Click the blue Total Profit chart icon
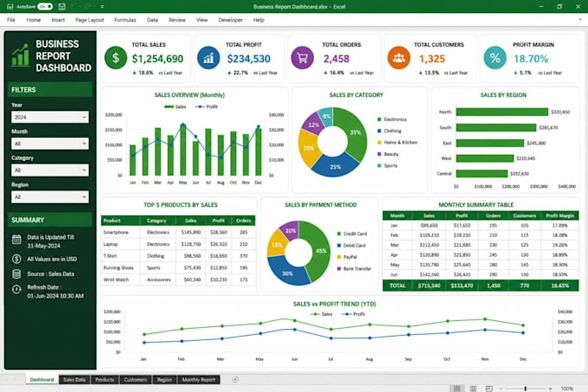 tap(208, 58)
